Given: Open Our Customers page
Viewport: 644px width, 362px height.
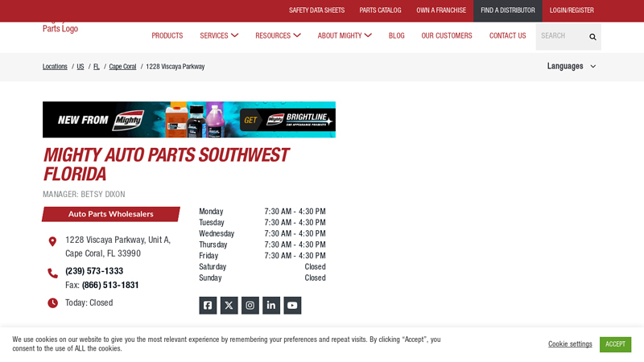Looking at the screenshot, I should tap(447, 35).
